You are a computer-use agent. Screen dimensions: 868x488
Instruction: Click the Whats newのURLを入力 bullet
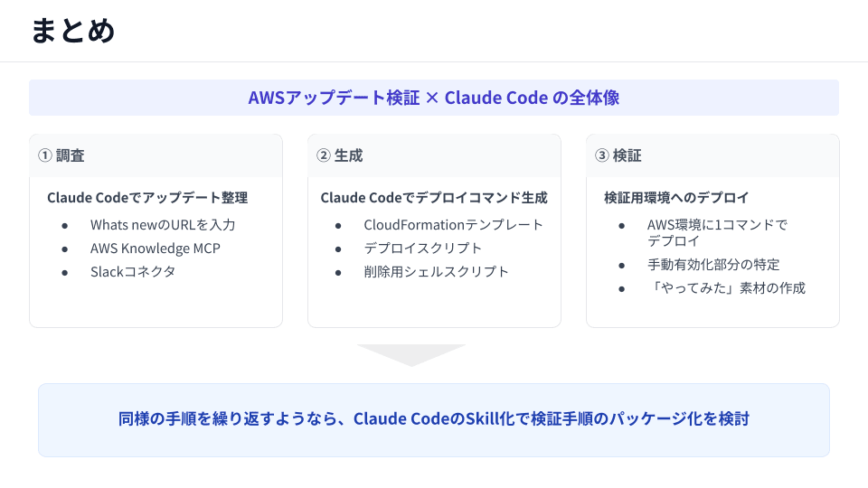[x=163, y=225]
